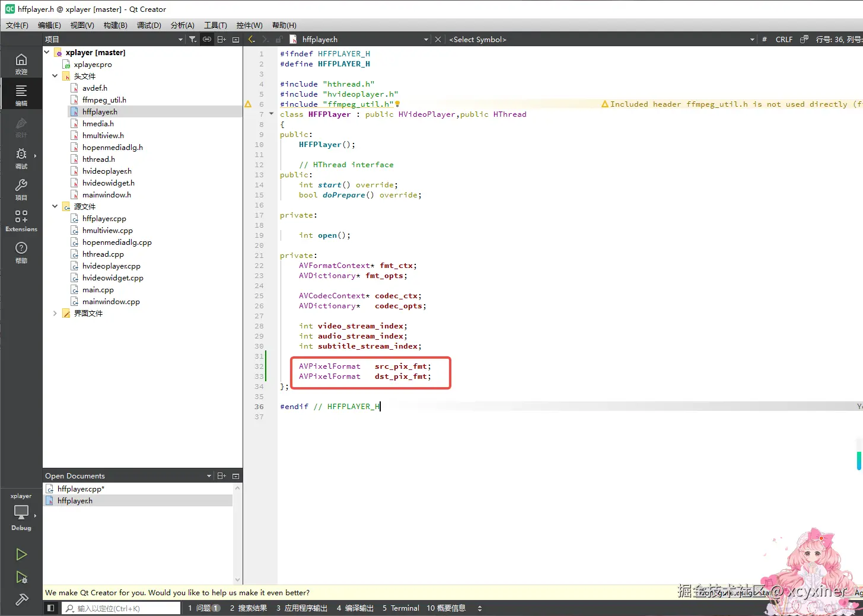Open the Extensions mode
The image size is (863, 616).
coord(21,220)
